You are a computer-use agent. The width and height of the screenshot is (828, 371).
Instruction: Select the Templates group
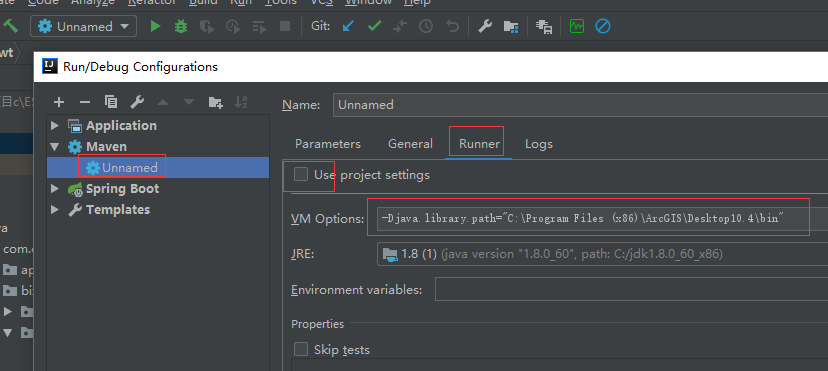118,210
